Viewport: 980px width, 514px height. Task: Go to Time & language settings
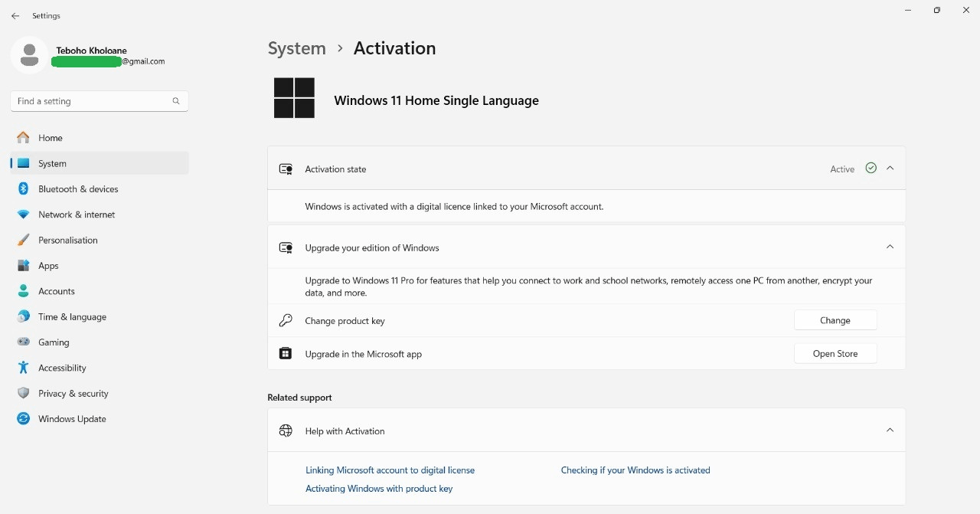click(x=72, y=317)
